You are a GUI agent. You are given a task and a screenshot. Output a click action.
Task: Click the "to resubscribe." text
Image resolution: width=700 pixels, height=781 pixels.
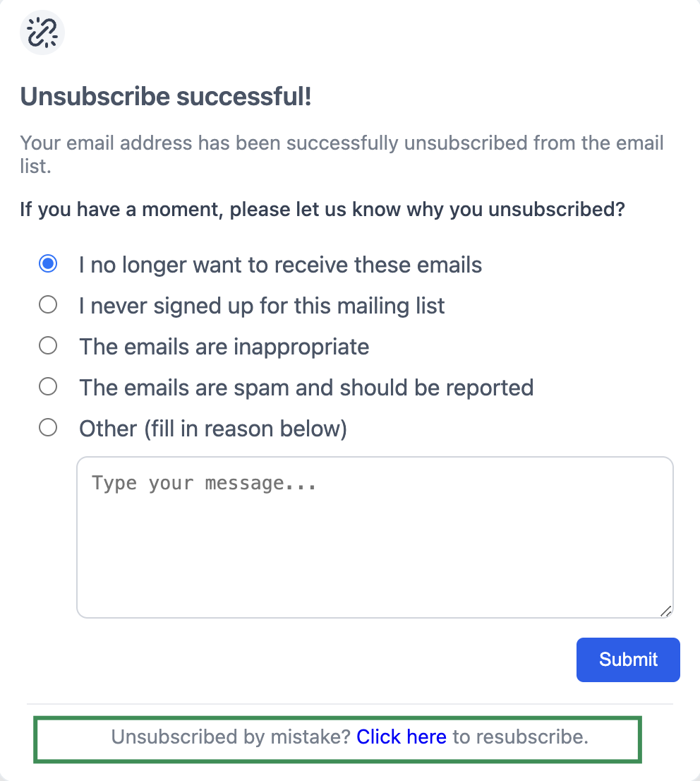coord(521,737)
